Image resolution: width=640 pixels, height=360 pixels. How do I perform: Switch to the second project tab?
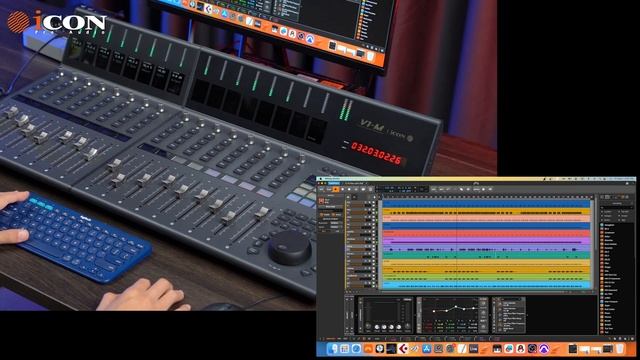click(x=354, y=183)
